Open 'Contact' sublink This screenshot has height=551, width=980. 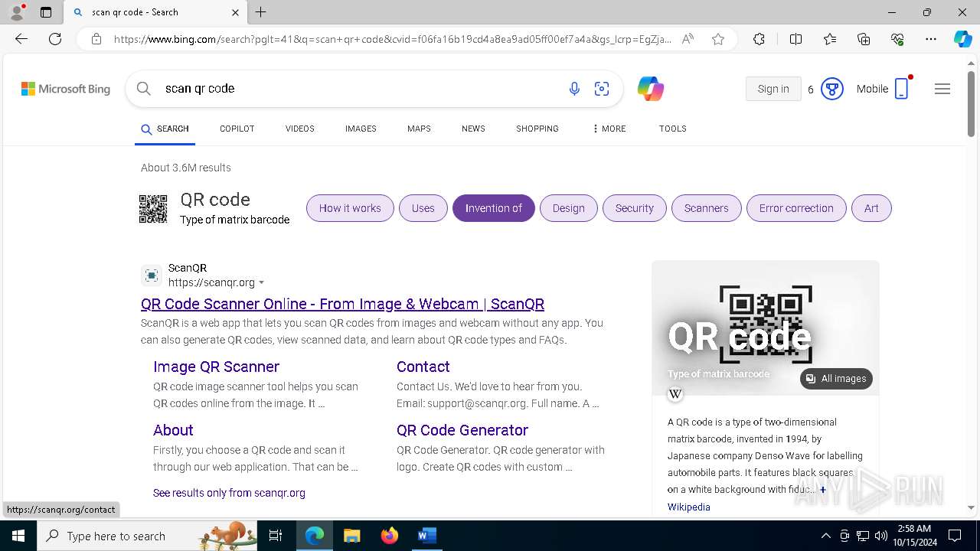pos(423,367)
